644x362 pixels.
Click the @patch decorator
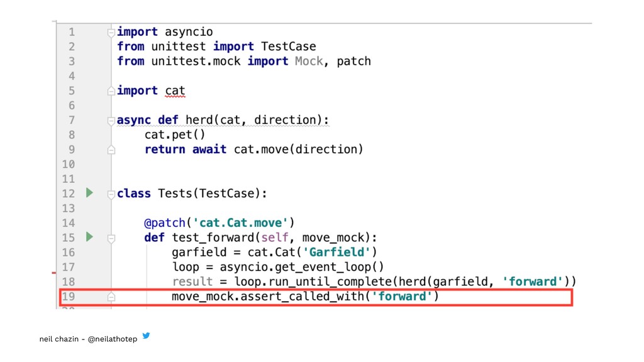point(165,222)
